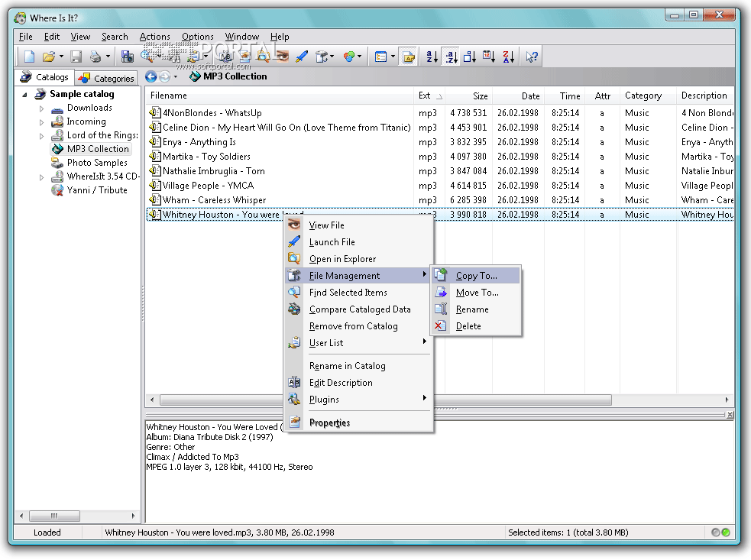The width and height of the screenshot is (751, 560).
Task: Create a new catalog with toolbar icon
Action: point(29,57)
